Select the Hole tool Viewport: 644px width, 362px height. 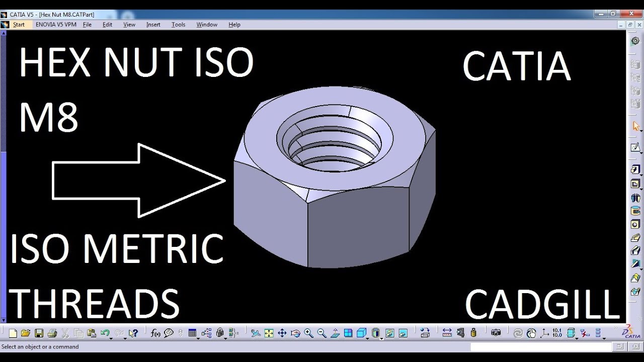pyautogui.click(x=635, y=224)
